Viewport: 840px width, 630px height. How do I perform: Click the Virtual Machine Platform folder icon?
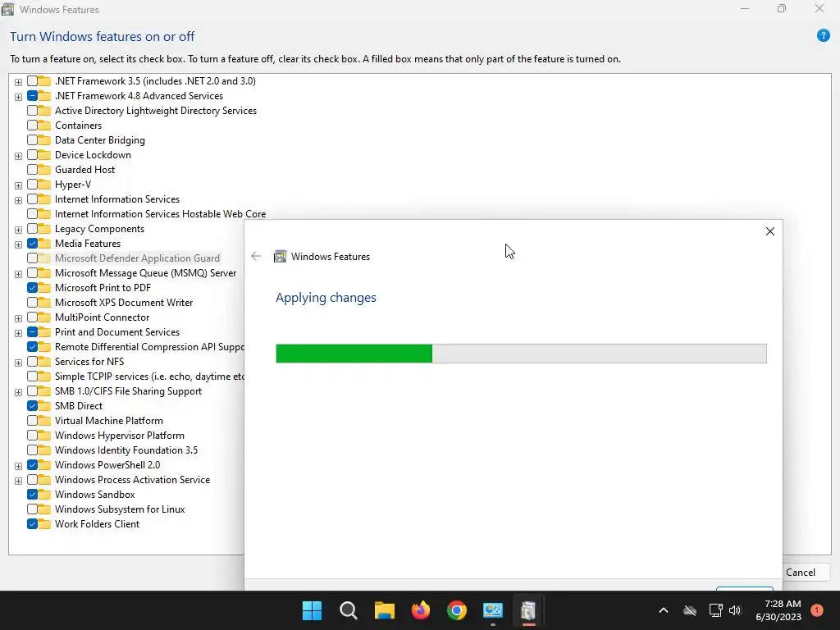click(x=45, y=421)
